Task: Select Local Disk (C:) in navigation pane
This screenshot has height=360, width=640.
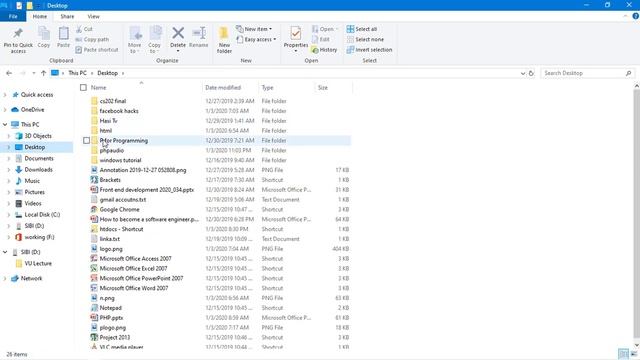Action: (42, 214)
